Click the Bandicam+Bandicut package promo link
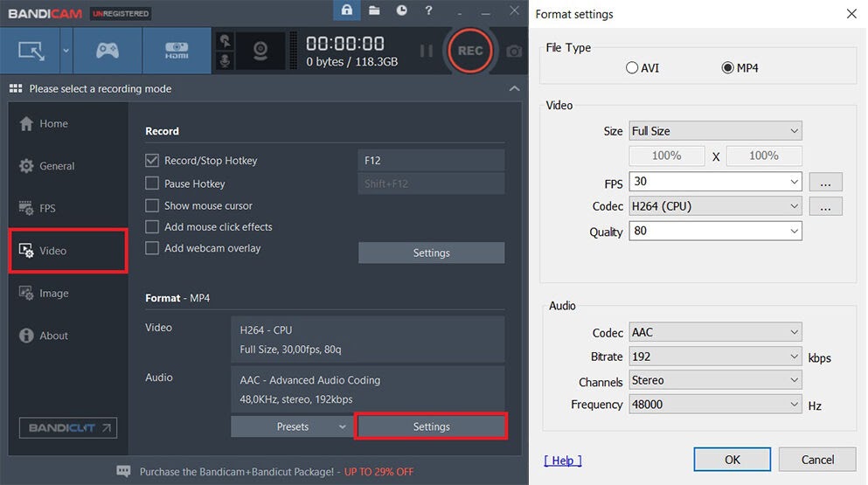 [276, 472]
